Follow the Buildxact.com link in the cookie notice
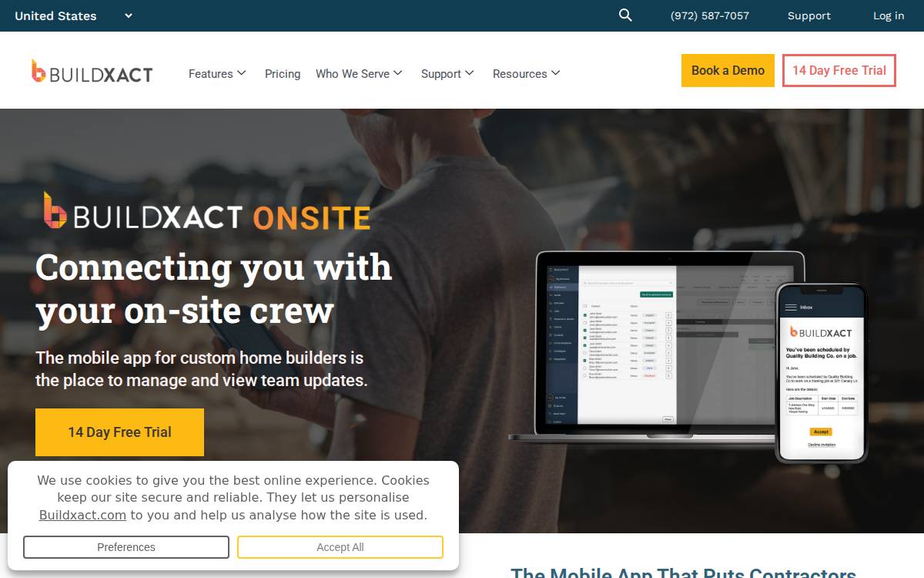Image resolution: width=924 pixels, height=578 pixels. [x=82, y=515]
